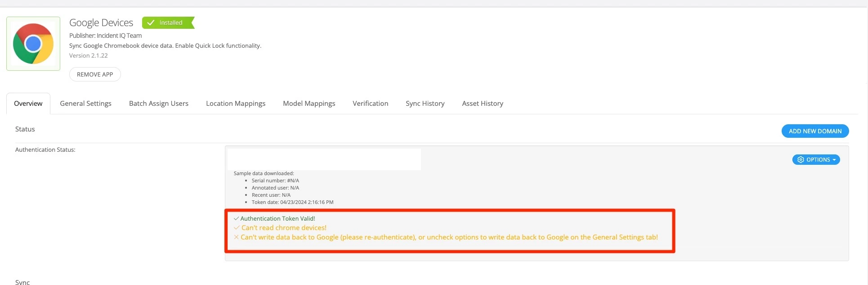
Task: Open the OPTIONS dropdown
Action: tap(816, 160)
